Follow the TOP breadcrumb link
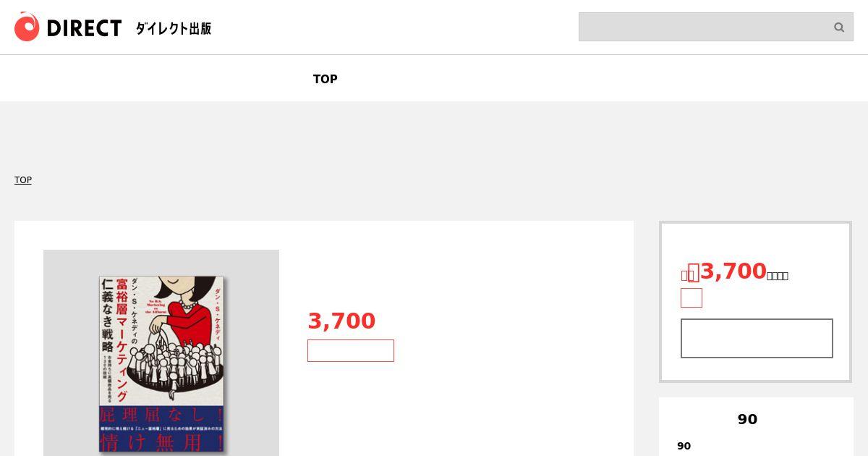 pyautogui.click(x=23, y=180)
